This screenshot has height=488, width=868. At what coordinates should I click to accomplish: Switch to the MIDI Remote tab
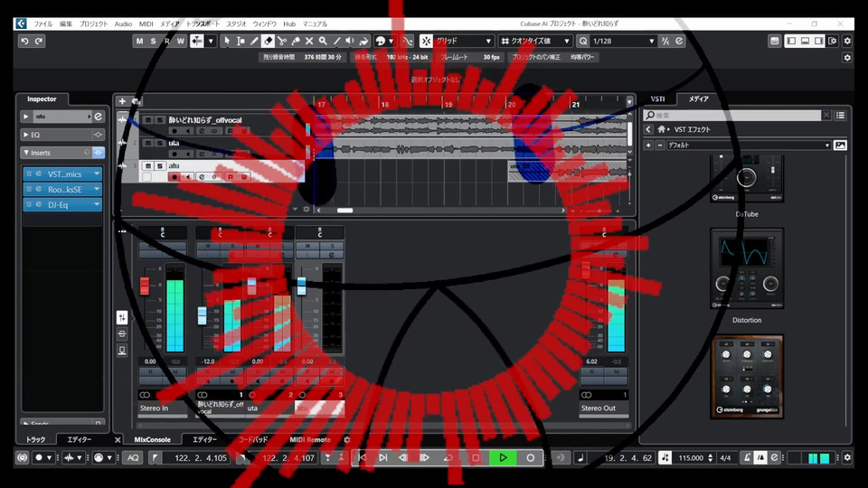click(x=310, y=440)
